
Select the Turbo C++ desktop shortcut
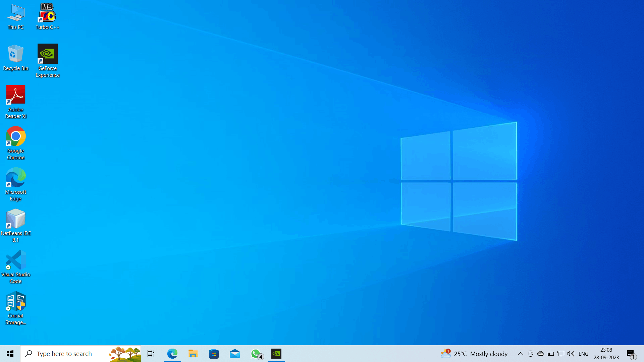coord(48,16)
